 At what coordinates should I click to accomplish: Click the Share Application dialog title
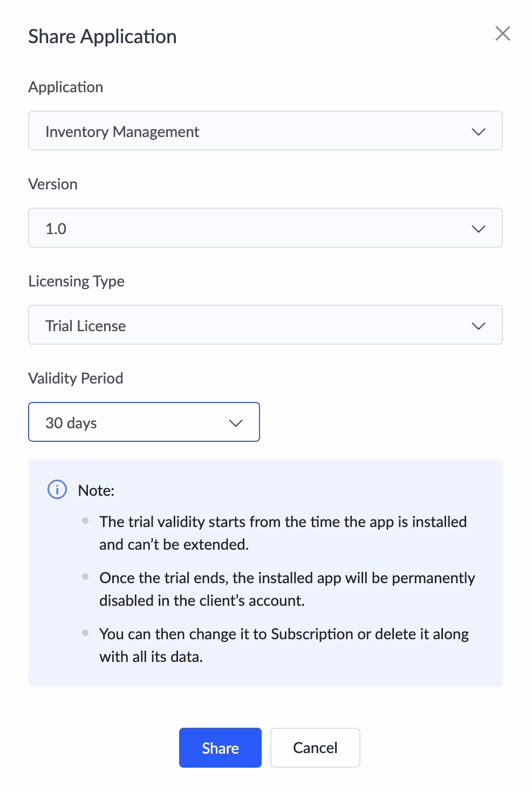click(x=103, y=37)
